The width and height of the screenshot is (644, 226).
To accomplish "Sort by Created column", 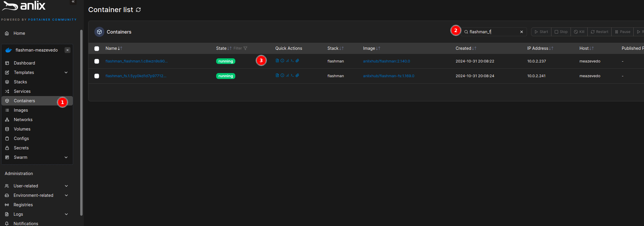I will click(x=466, y=48).
